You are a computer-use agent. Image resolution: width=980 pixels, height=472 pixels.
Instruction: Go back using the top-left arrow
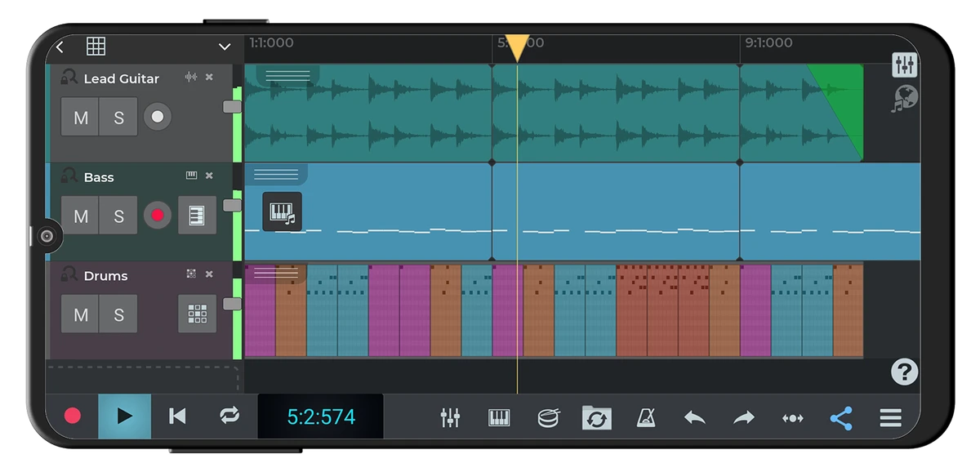(60, 47)
